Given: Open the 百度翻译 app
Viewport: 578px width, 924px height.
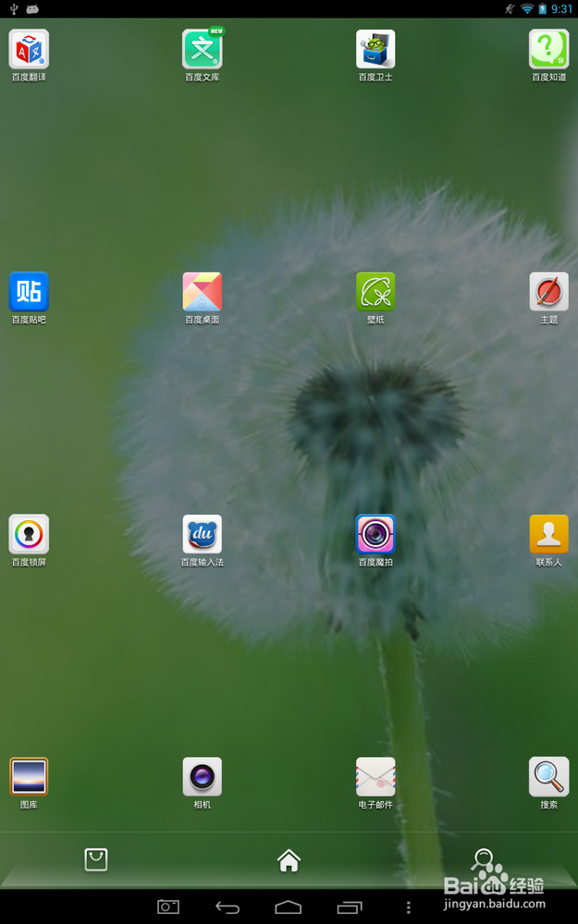Looking at the screenshot, I should (x=29, y=50).
